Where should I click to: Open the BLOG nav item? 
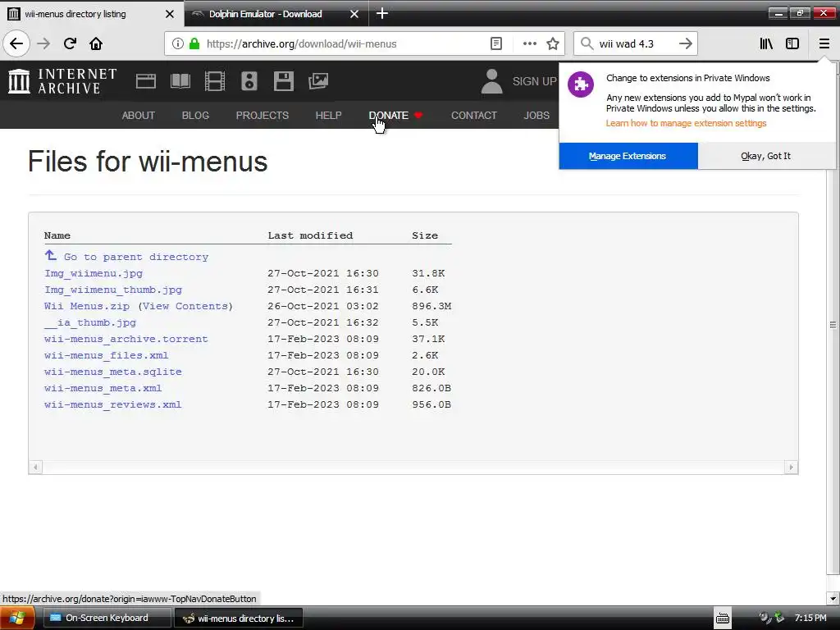195,115
